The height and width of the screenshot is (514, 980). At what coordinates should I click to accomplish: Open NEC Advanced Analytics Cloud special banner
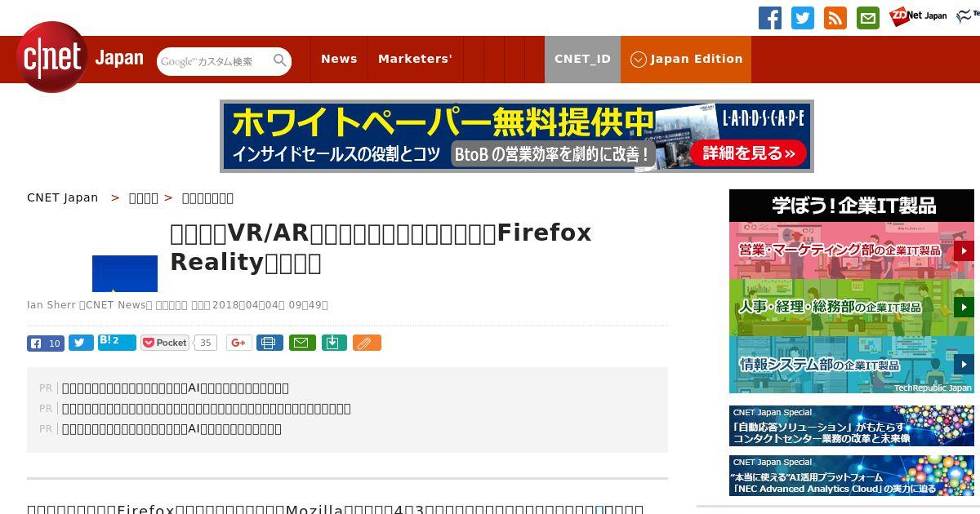coord(852,475)
